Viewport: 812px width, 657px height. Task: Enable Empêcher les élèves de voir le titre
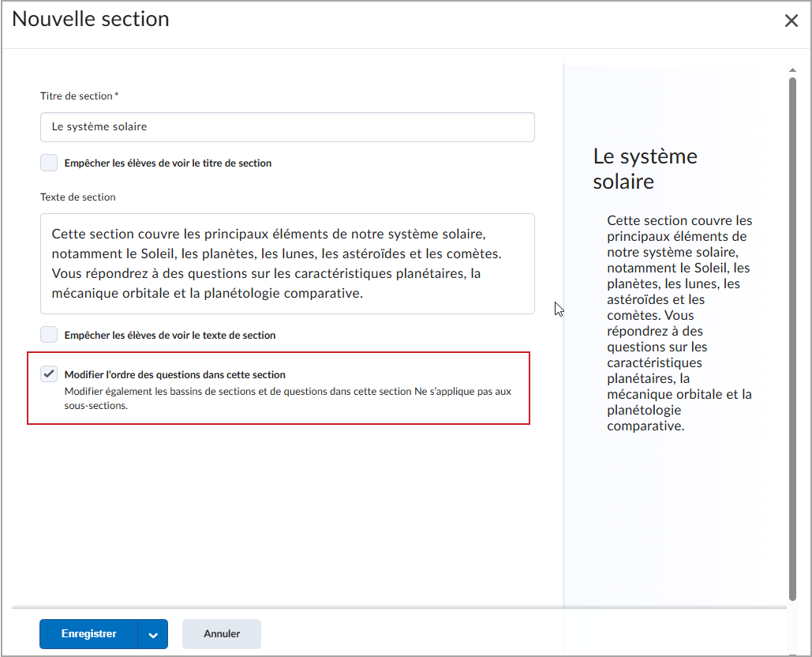(49, 163)
